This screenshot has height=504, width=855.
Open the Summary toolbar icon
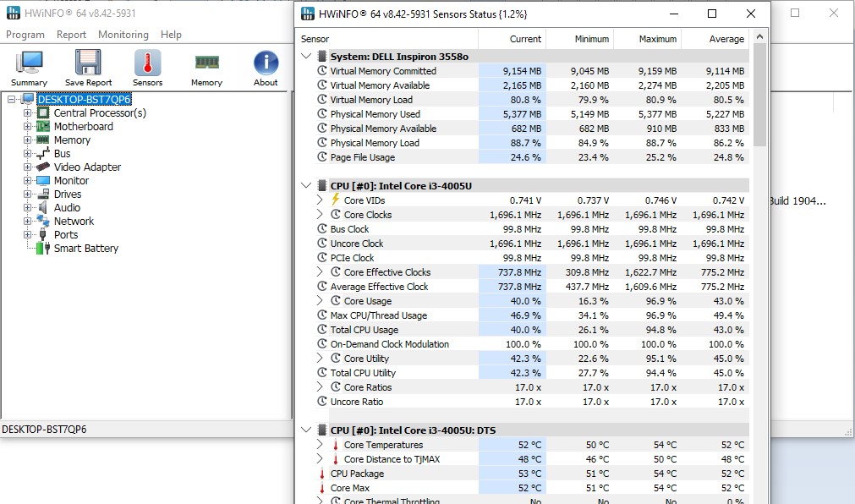pyautogui.click(x=29, y=63)
